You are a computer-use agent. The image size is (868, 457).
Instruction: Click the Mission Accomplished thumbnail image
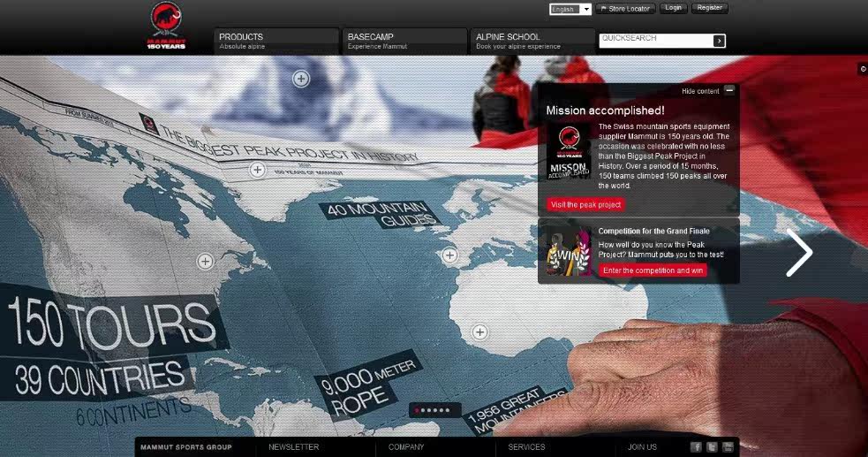tap(569, 152)
